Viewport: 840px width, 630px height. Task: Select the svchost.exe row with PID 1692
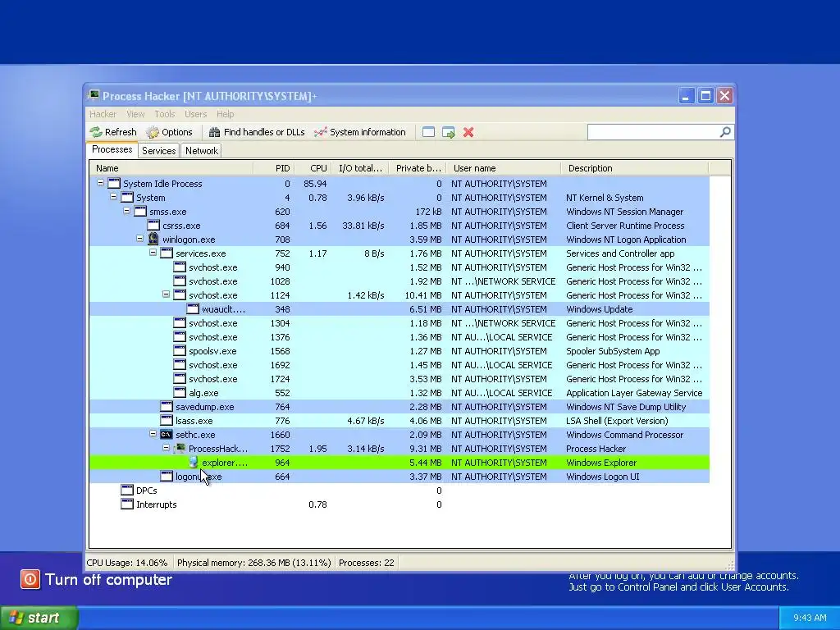399,364
